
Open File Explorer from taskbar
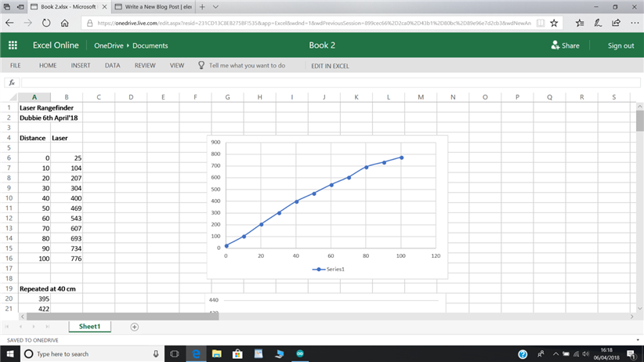click(216, 354)
